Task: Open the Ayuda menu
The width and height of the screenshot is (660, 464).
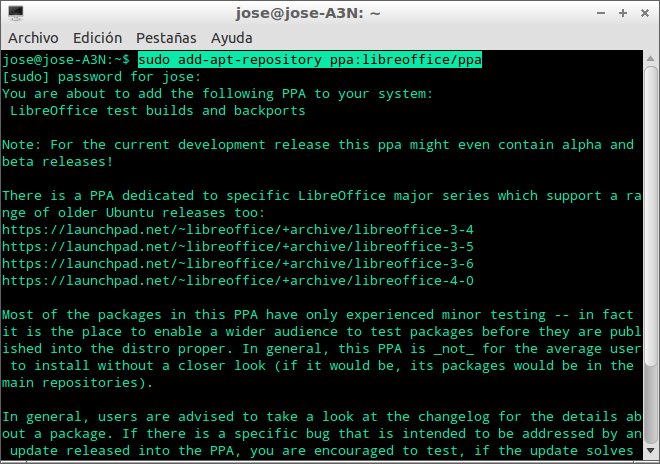Action: 232,38
